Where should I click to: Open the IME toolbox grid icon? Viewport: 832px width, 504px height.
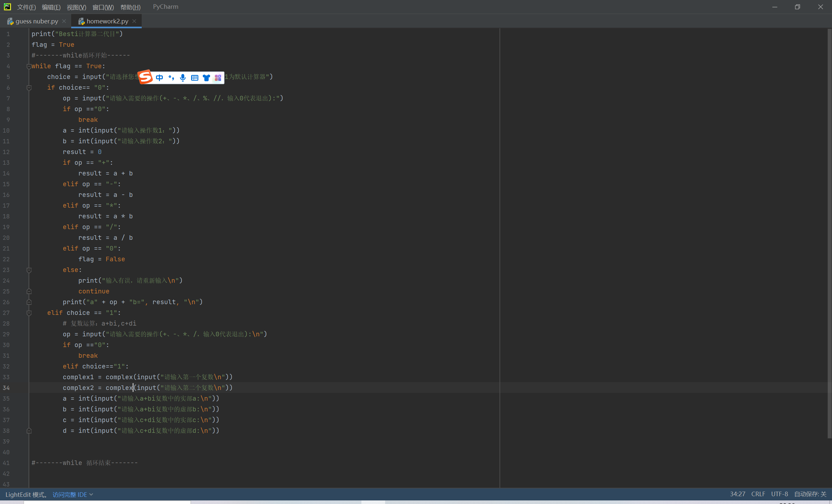(218, 78)
